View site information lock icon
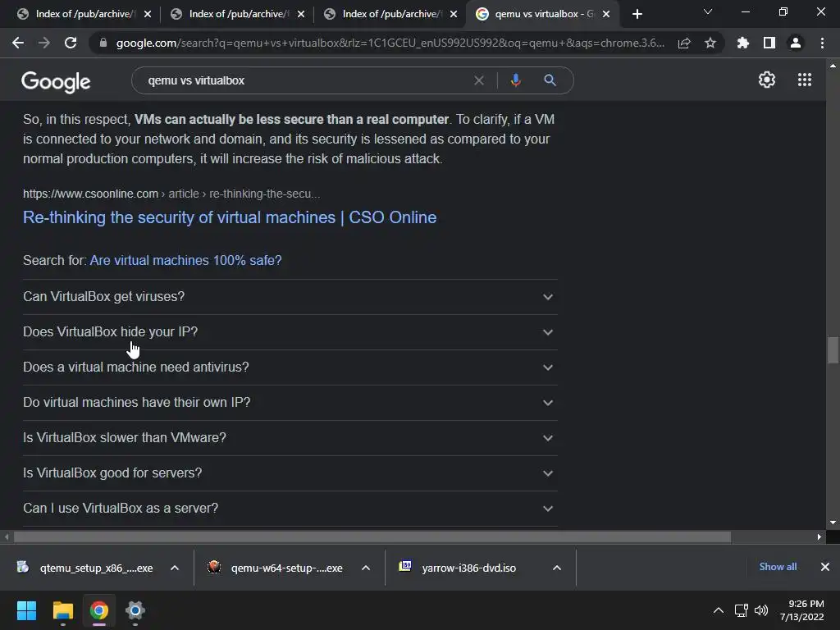840x630 pixels. (103, 43)
